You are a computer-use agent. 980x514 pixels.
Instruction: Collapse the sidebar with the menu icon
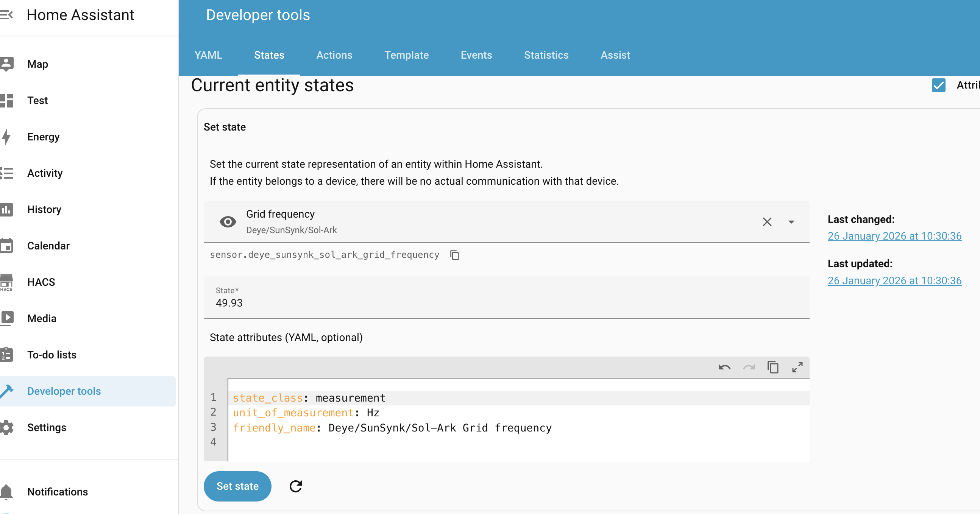coord(6,15)
